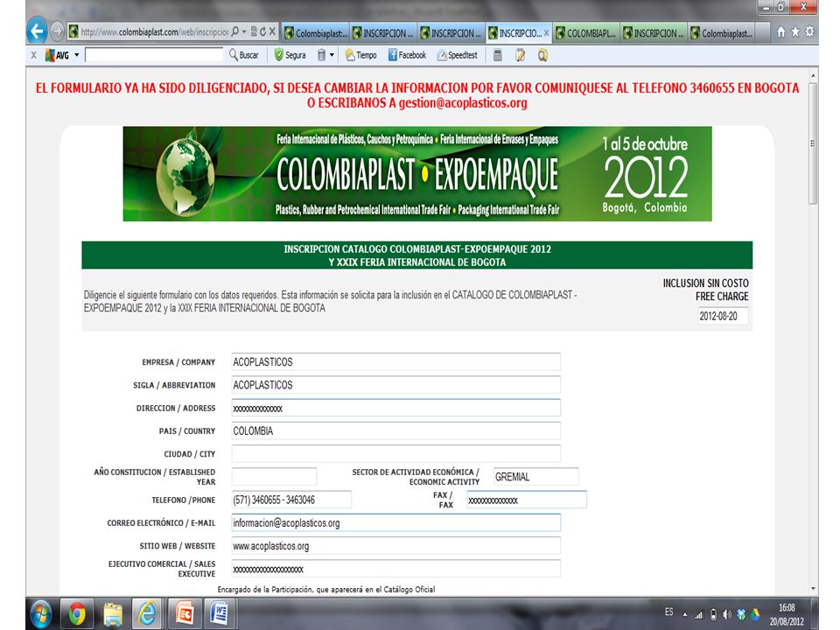Click the Colombiaplast Expoempaque 2012 banner

click(x=417, y=173)
